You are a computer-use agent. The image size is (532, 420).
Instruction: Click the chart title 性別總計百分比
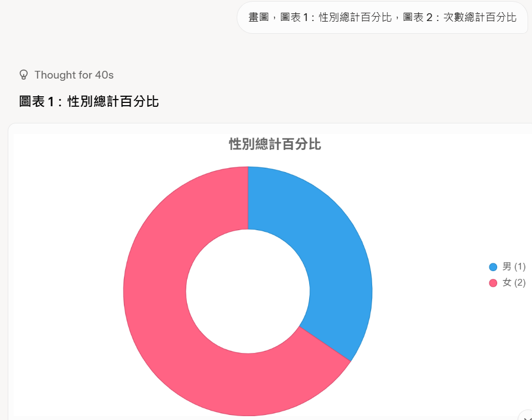click(x=275, y=145)
